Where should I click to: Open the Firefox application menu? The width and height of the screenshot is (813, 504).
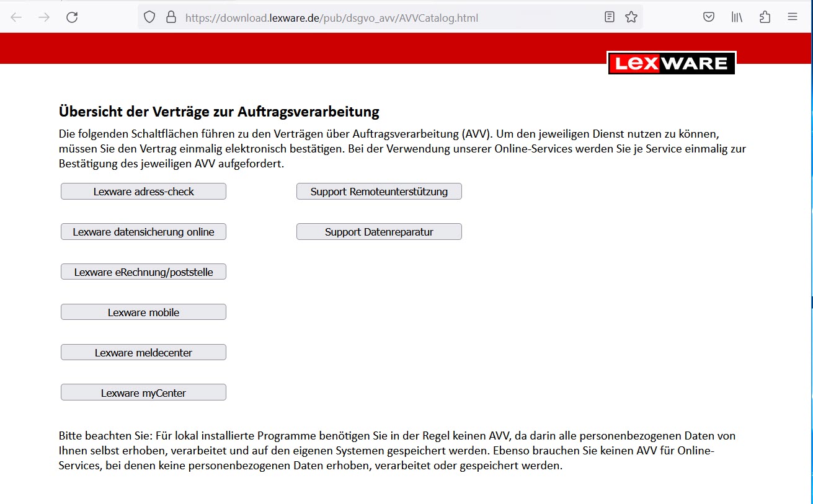click(793, 17)
